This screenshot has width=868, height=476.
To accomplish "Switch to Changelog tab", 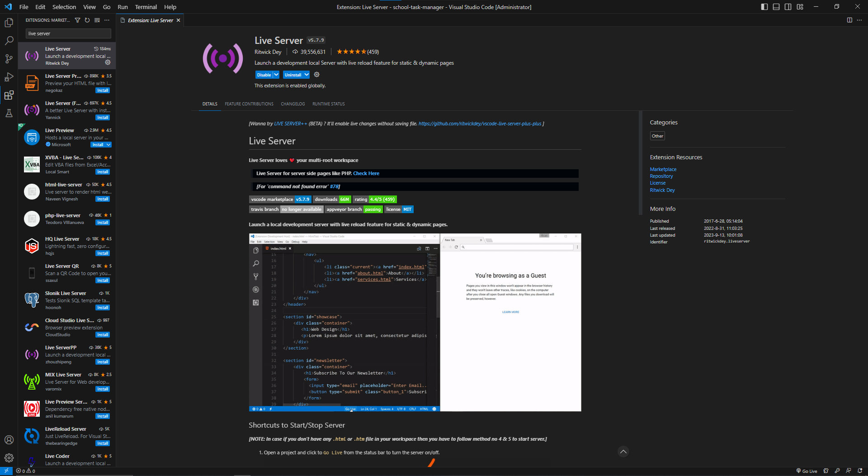I will 293,104.
